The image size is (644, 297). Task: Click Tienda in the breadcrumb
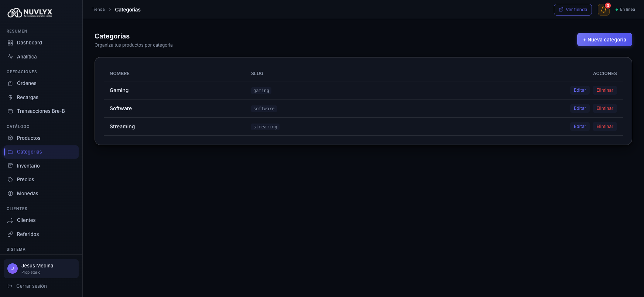(x=98, y=10)
